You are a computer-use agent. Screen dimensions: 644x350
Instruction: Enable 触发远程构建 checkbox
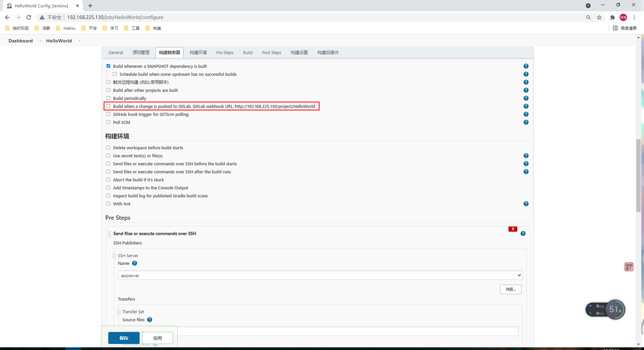click(108, 82)
